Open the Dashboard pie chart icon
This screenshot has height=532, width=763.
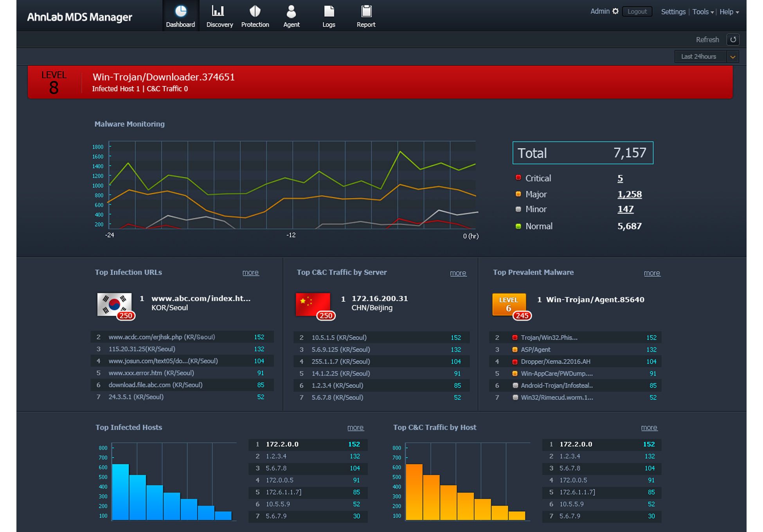click(x=180, y=12)
